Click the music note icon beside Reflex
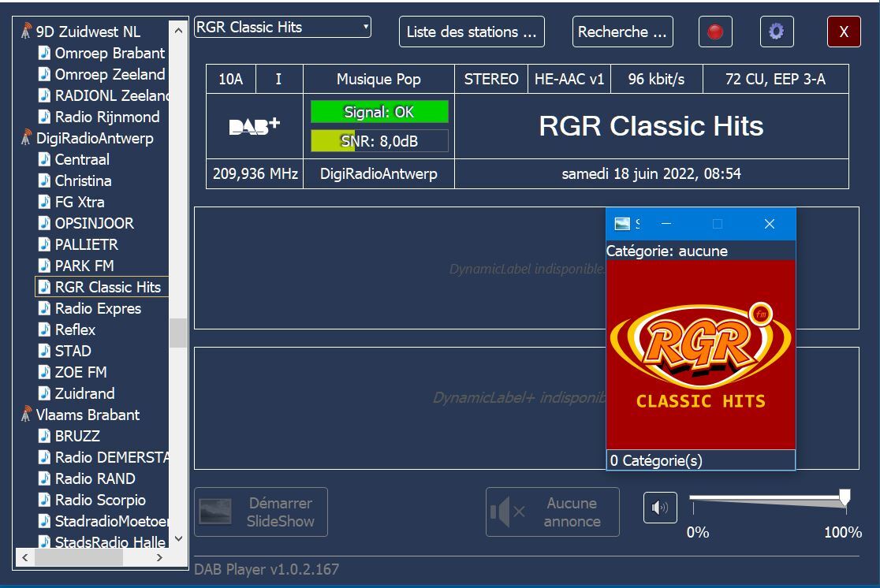 click(x=44, y=329)
